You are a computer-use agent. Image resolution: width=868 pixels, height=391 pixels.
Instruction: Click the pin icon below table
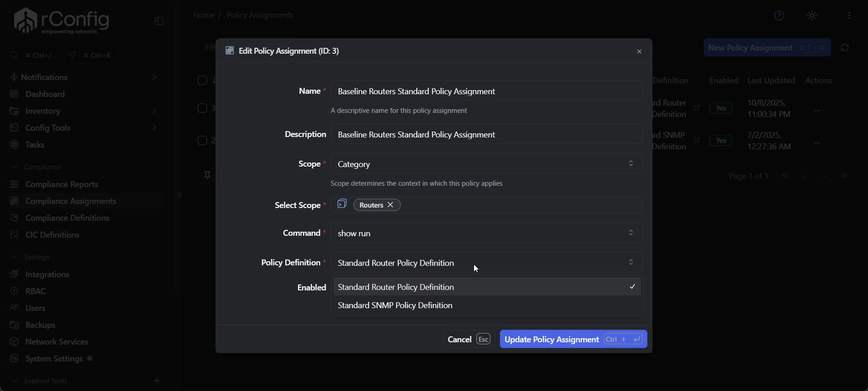click(x=207, y=175)
